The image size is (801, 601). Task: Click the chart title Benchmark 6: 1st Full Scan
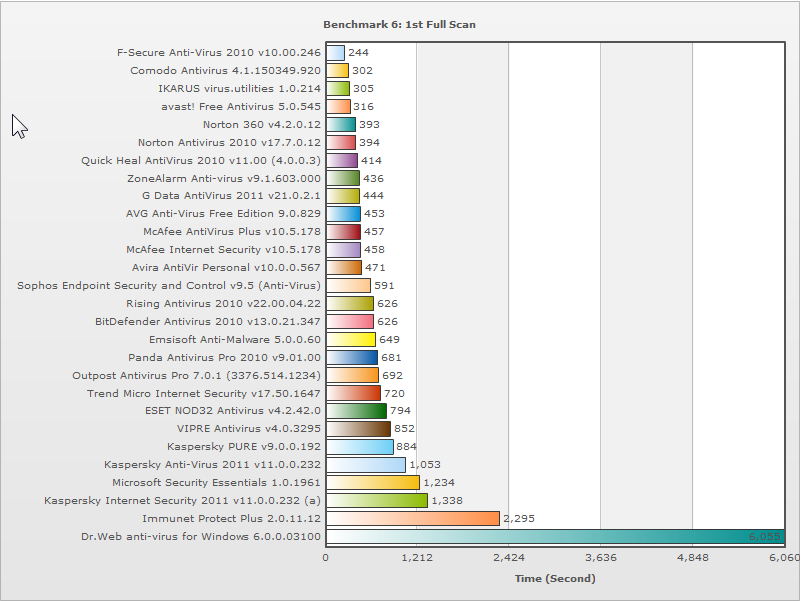pos(399,25)
